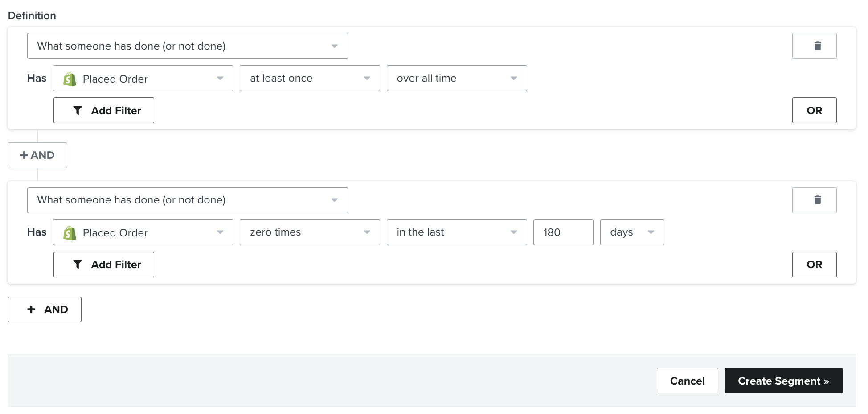
Task: Open the first Placed Order metric dropdown
Action: 143,79
